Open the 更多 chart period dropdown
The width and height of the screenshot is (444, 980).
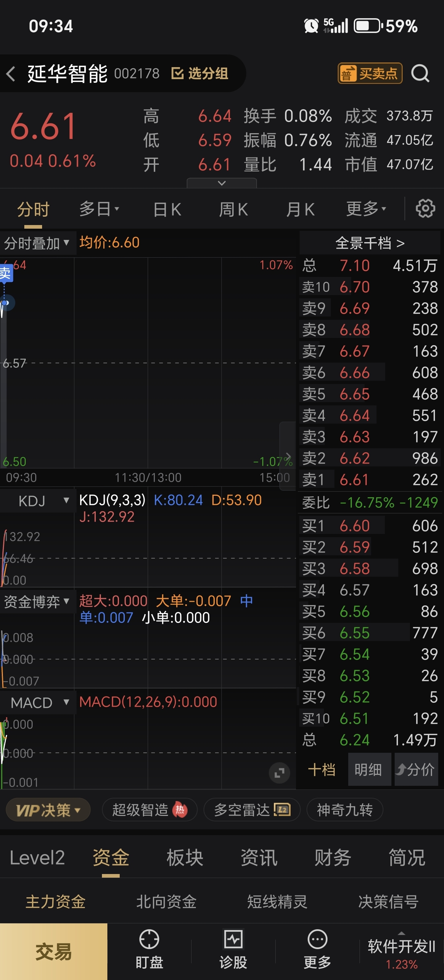(x=366, y=208)
